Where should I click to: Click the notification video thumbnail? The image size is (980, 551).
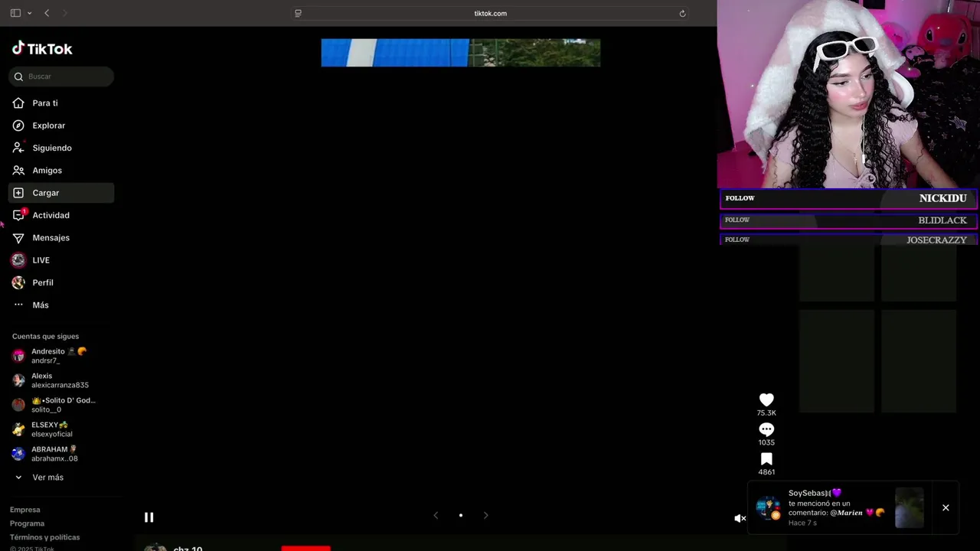910,508
